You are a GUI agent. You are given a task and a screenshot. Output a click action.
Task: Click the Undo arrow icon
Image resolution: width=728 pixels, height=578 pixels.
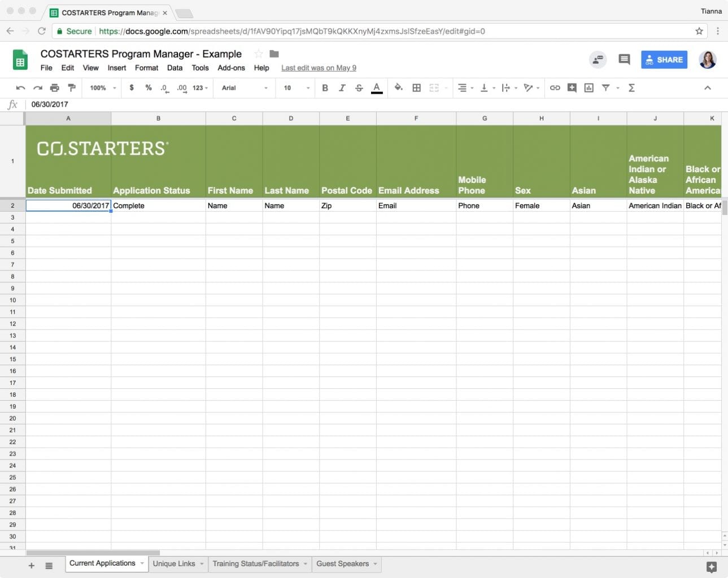(21, 88)
